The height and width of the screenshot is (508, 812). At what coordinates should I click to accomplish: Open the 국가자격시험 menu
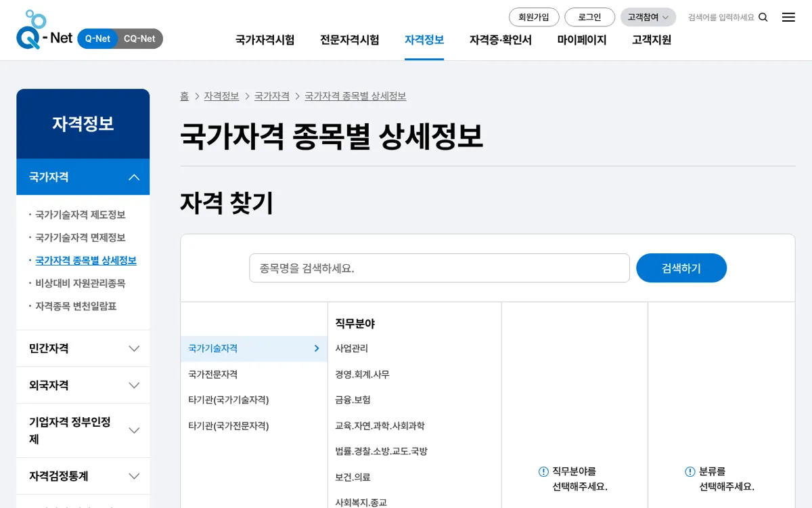(265, 40)
